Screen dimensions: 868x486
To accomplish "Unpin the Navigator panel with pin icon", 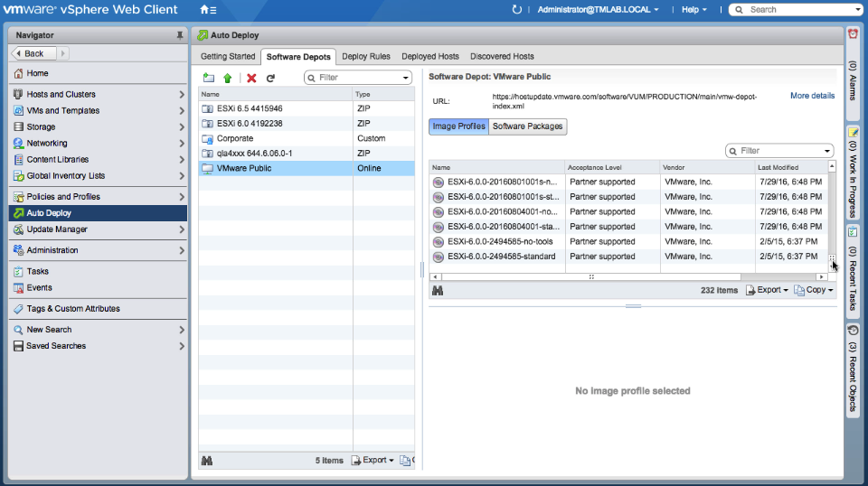I will pyautogui.click(x=179, y=35).
